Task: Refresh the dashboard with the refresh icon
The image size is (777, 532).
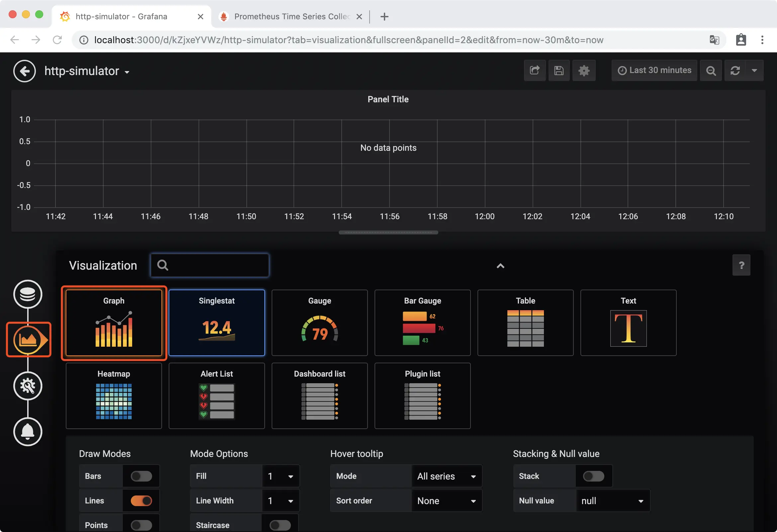Action: 734,70
